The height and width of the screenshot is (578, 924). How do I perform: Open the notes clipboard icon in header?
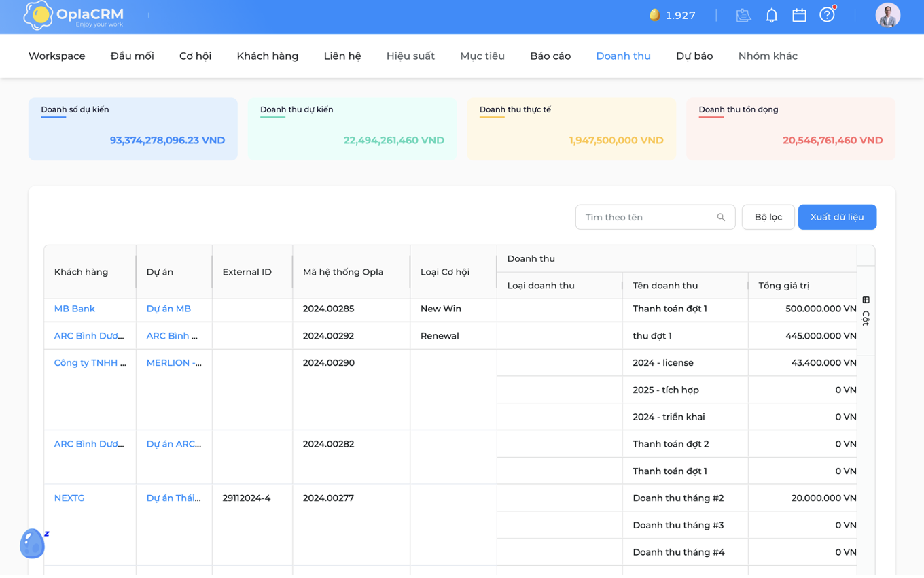tap(743, 15)
